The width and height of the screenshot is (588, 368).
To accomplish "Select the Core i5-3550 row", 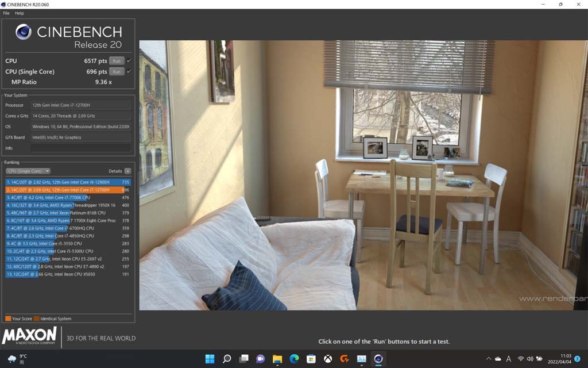I will (x=68, y=244).
